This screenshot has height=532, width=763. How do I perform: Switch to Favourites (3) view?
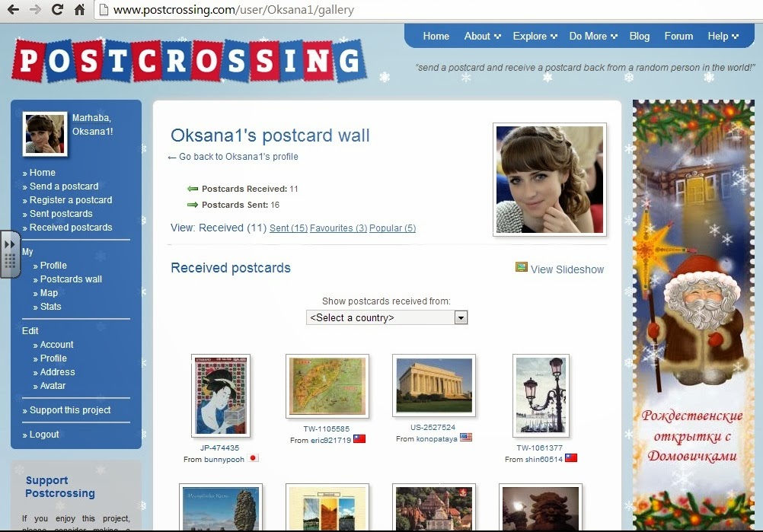[x=338, y=228]
